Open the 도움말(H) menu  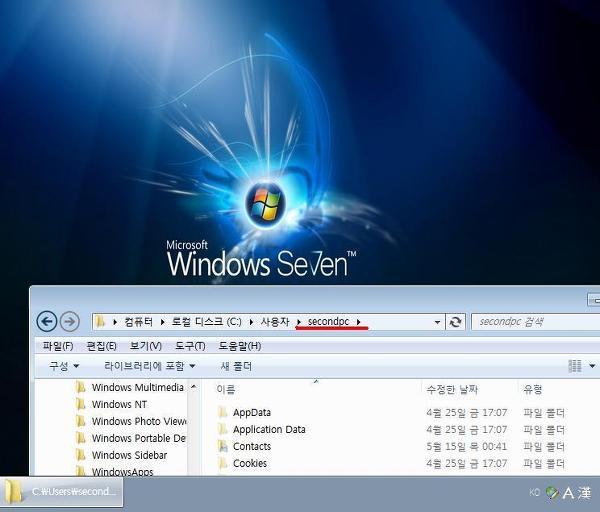click(x=240, y=346)
